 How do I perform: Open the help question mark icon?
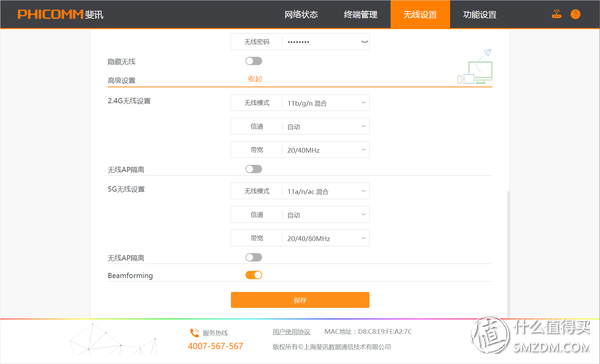pyautogui.click(x=575, y=14)
